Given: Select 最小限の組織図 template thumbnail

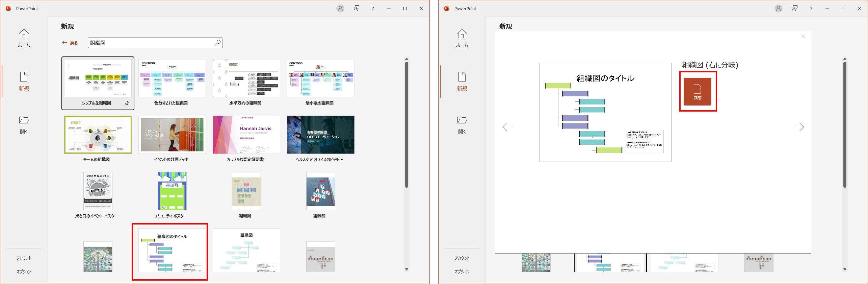Looking at the screenshot, I should coord(321,78).
